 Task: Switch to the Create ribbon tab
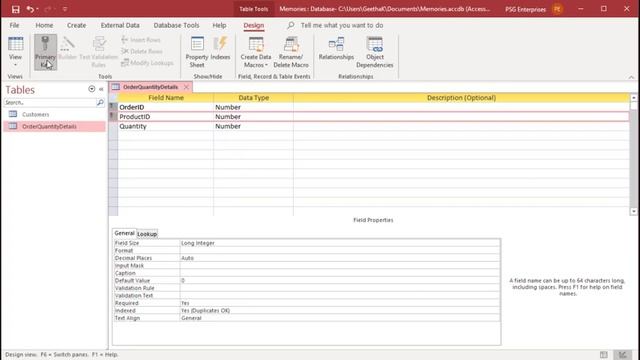click(x=76, y=25)
